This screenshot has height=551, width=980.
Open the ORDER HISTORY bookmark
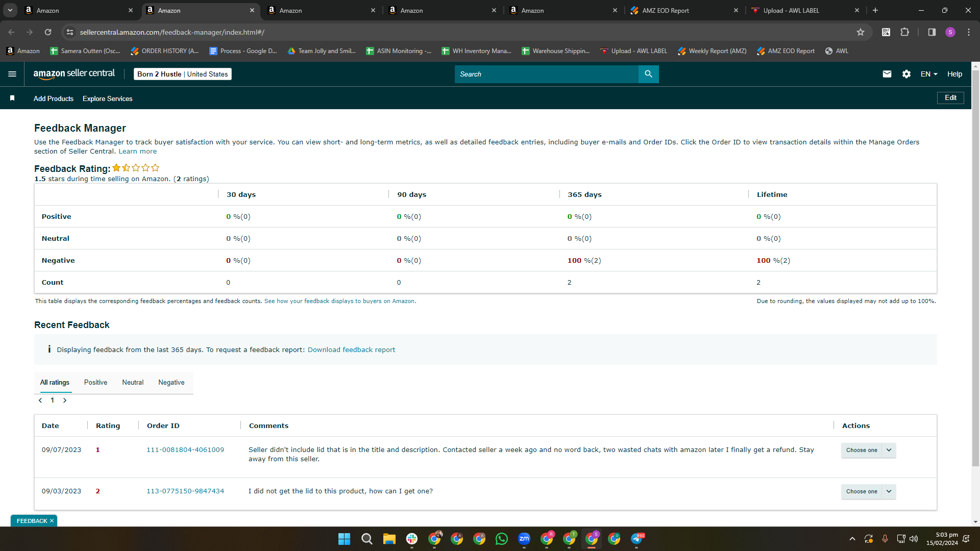click(164, 51)
